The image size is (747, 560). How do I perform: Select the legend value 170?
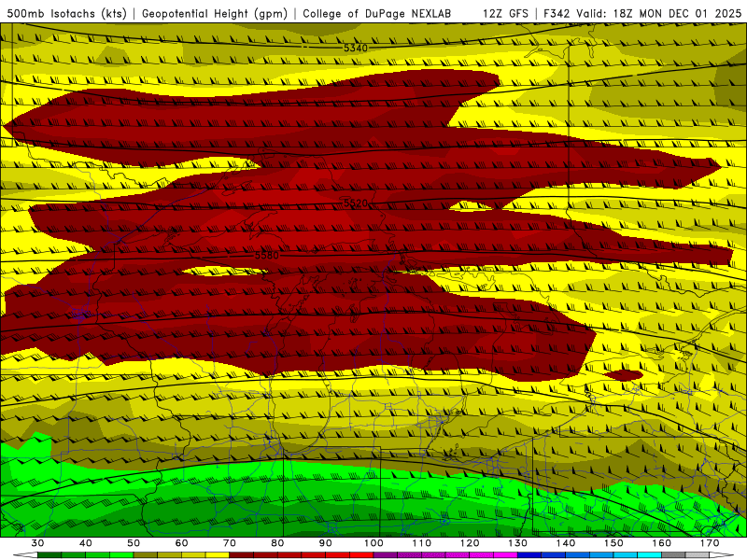710,543
